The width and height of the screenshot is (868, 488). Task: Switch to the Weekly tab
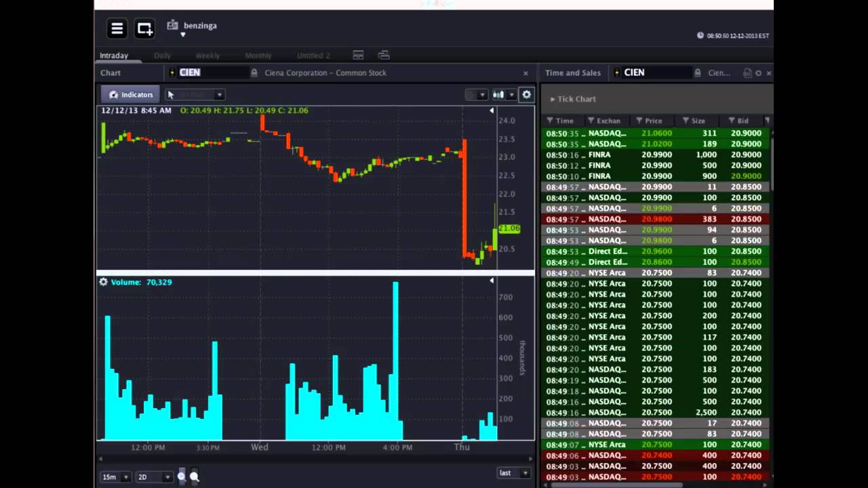[x=208, y=56]
